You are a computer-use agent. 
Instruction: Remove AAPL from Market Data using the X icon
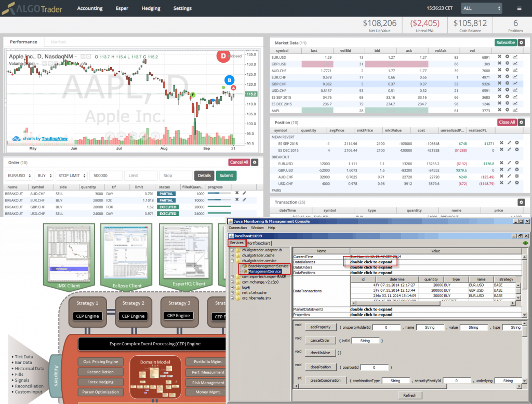point(499,110)
